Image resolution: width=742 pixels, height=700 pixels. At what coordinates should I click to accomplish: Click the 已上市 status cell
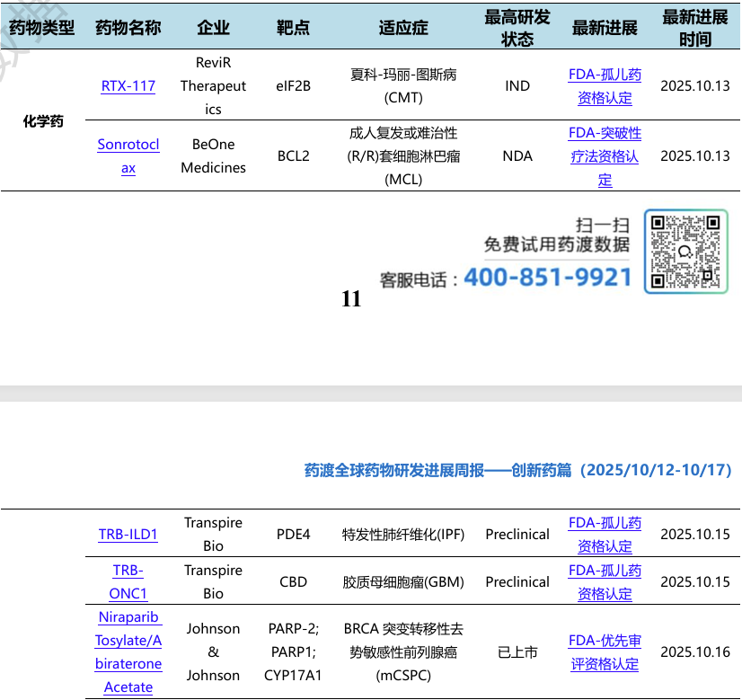point(517,652)
